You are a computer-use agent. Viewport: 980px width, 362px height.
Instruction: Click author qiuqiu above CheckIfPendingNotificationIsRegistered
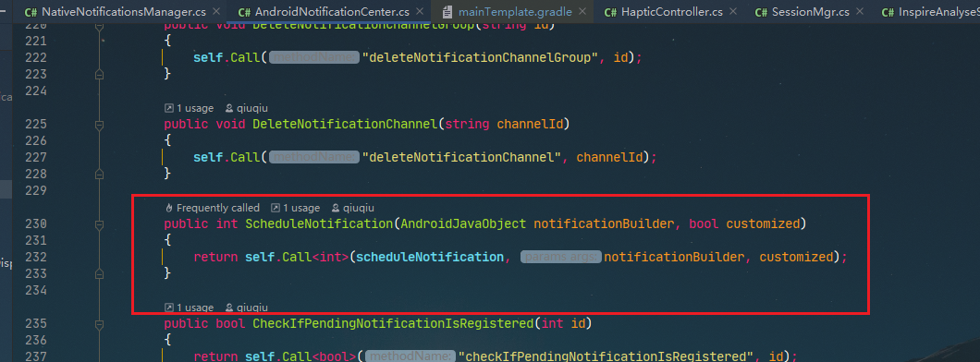click(x=246, y=308)
